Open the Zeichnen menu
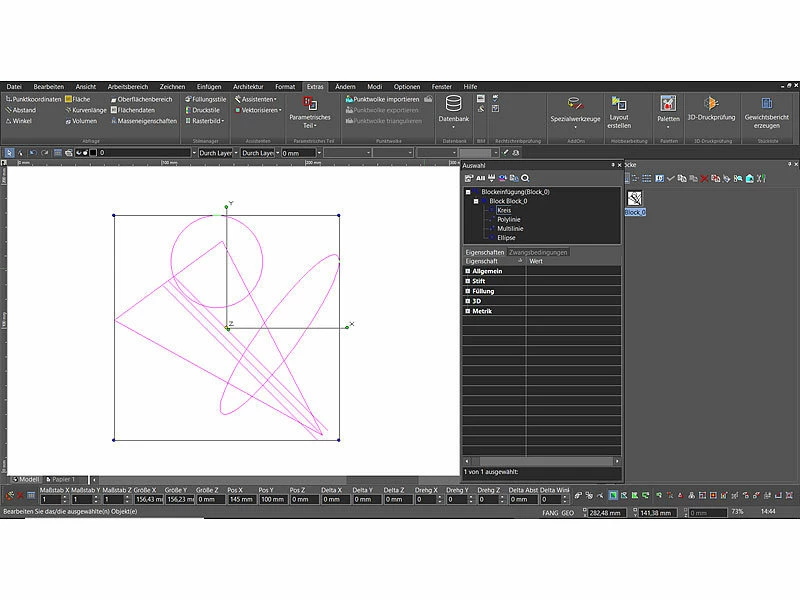Viewport: 800px width, 600px height. (x=172, y=87)
